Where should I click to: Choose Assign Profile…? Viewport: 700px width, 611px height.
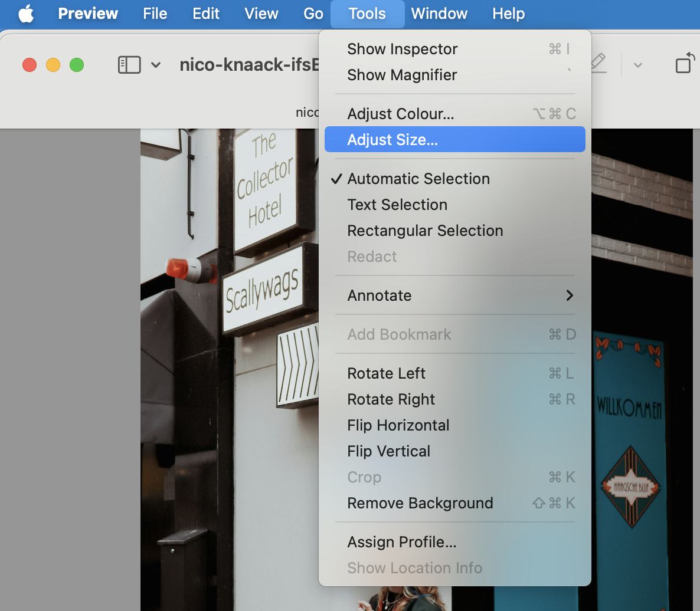(455, 541)
